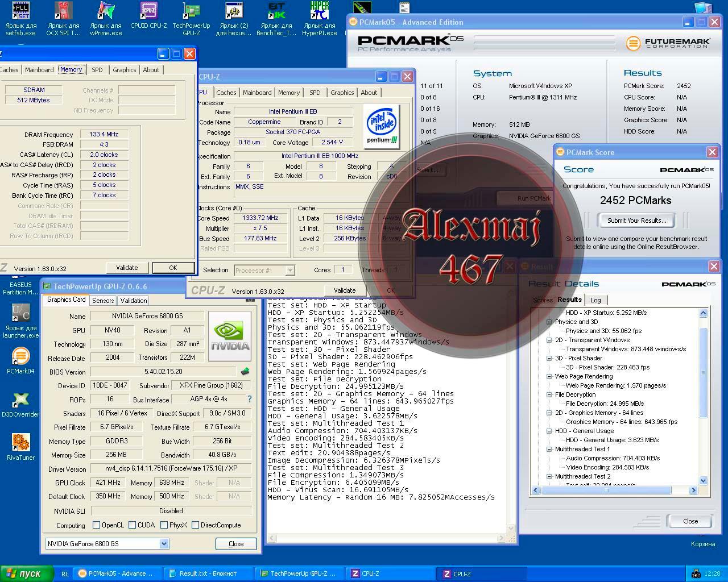Open the GeForce 6800 GS device dropdown
Image resolution: width=728 pixels, height=582 pixels.
coord(164,544)
